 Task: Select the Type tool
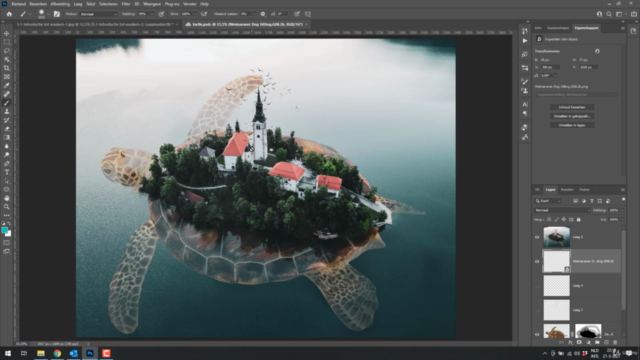[x=7, y=172]
